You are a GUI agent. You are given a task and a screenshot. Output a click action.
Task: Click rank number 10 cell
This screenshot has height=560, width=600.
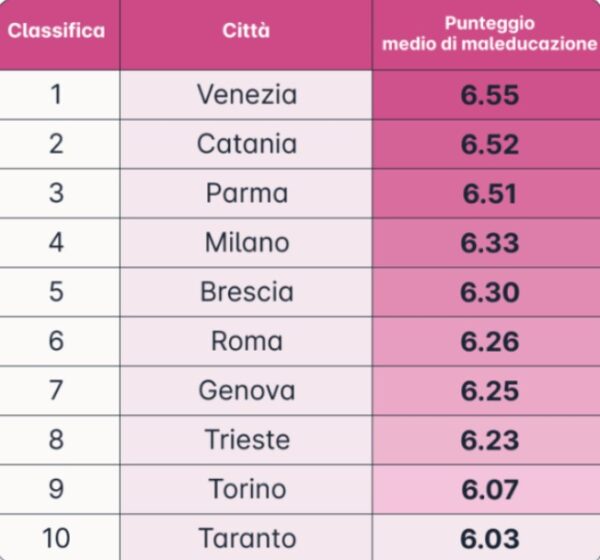pyautogui.click(x=56, y=538)
